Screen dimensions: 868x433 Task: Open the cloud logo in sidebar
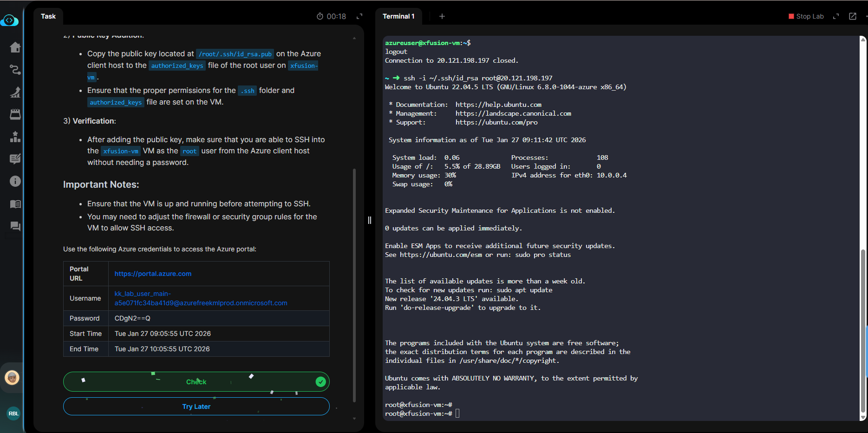click(9, 20)
